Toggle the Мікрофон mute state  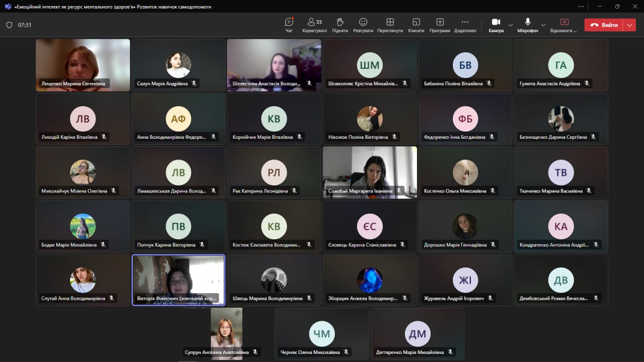(528, 25)
